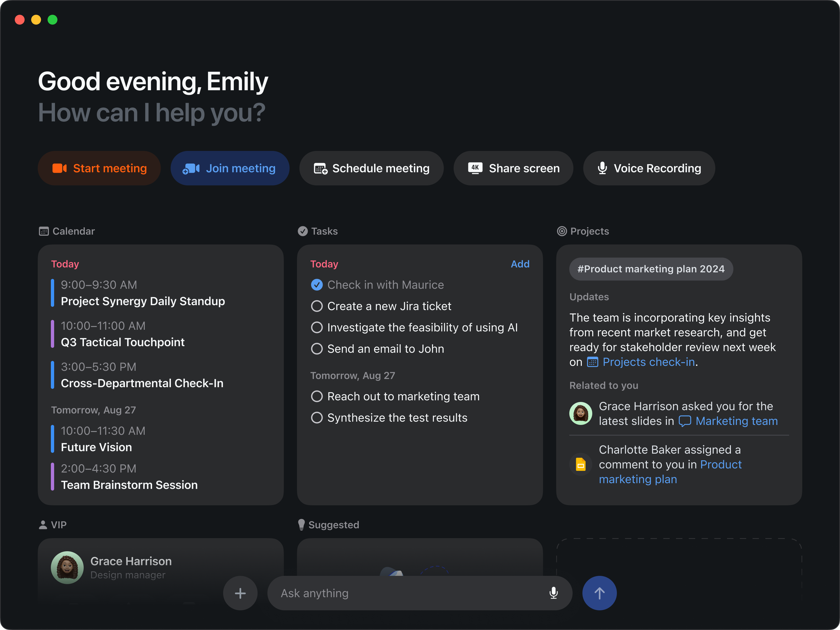Image resolution: width=840 pixels, height=630 pixels.
Task: Click the microphone icon in the Ask anything bar
Action: pyautogui.click(x=554, y=593)
